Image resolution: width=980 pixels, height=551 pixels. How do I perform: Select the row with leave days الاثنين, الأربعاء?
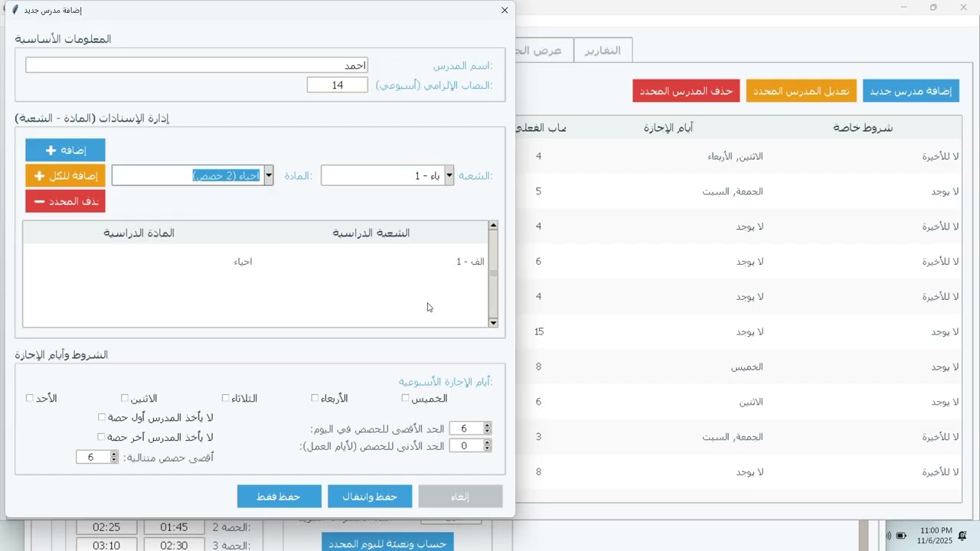pyautogui.click(x=739, y=156)
